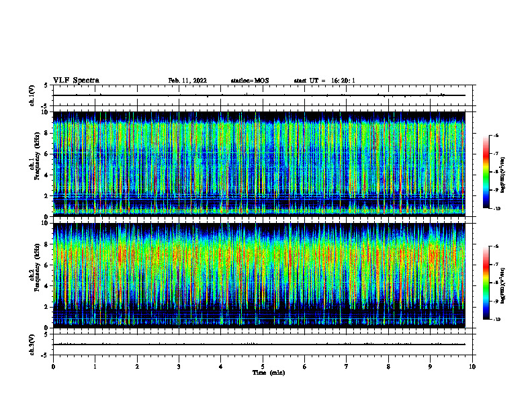532x411 pixels.
Task: Click the '0' tick on Time axis
Action: (53, 367)
